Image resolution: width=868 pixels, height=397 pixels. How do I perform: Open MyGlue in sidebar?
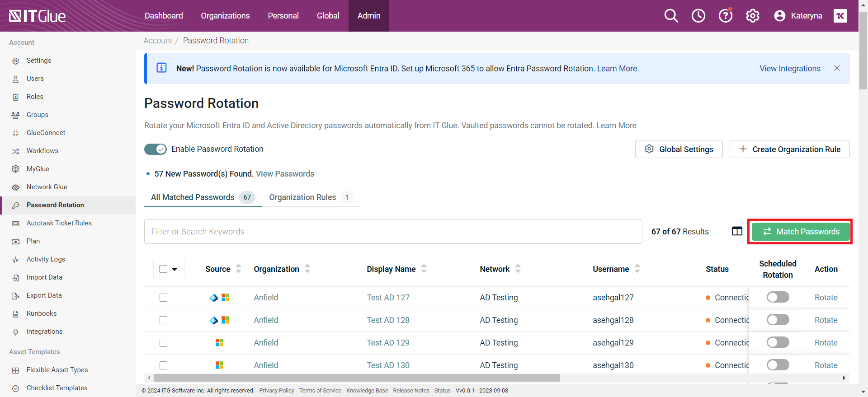[x=38, y=169]
